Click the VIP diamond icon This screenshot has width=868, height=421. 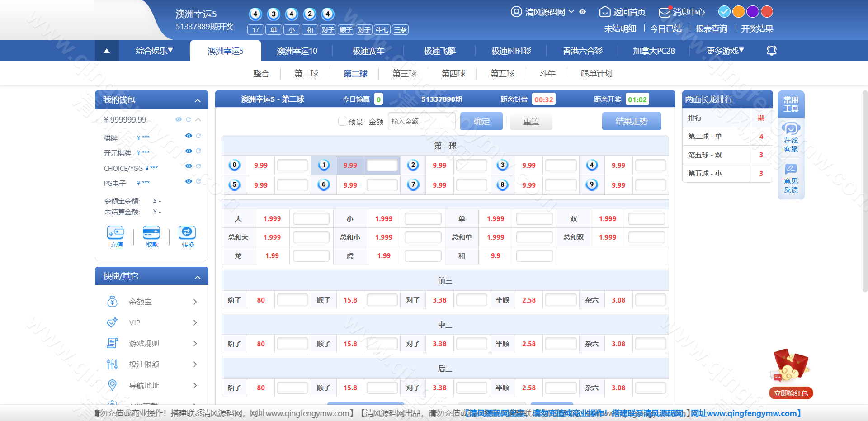(112, 322)
